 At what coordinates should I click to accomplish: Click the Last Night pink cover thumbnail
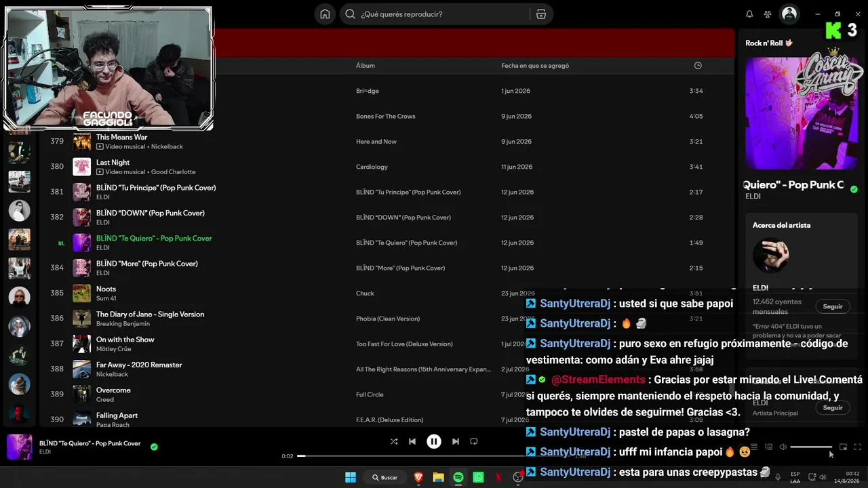81,167
